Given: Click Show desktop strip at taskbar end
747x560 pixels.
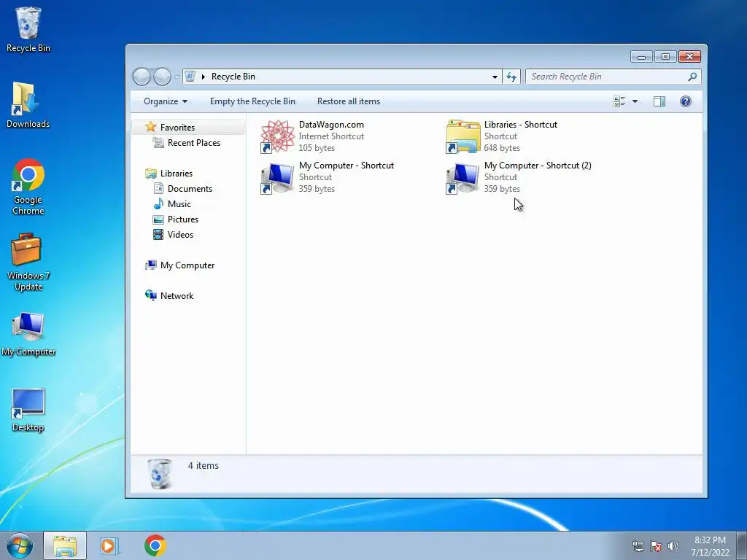Looking at the screenshot, I should coord(742,545).
